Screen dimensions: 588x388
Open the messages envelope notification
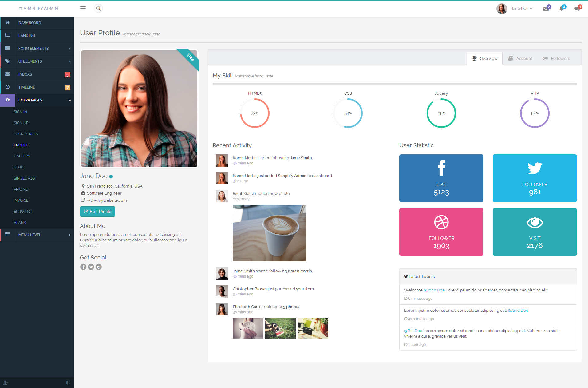547,8
